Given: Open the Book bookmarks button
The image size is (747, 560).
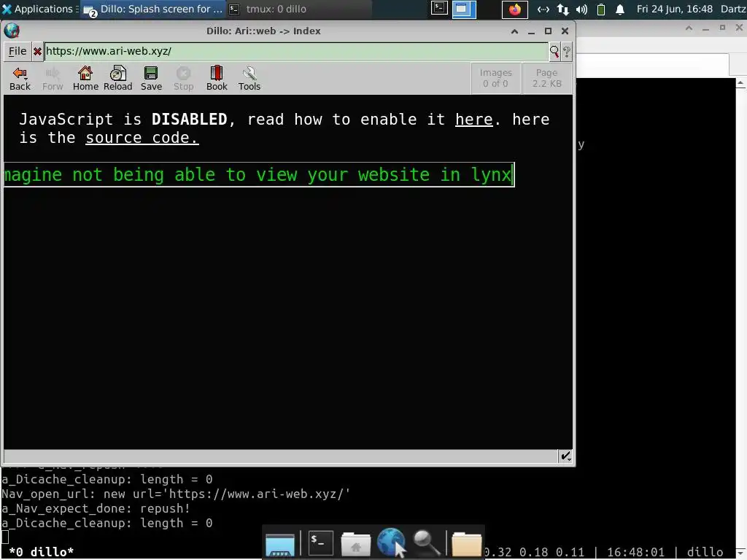Looking at the screenshot, I should coord(217,79).
